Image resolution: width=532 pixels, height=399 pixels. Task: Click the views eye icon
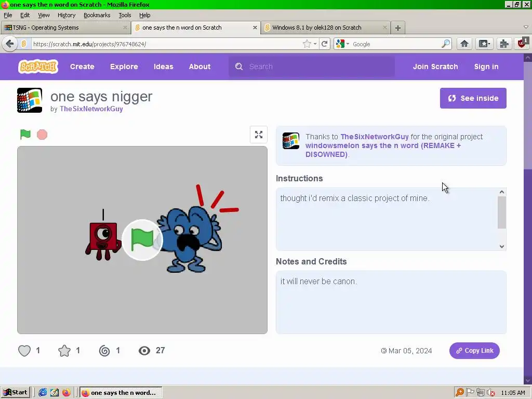coord(144,351)
